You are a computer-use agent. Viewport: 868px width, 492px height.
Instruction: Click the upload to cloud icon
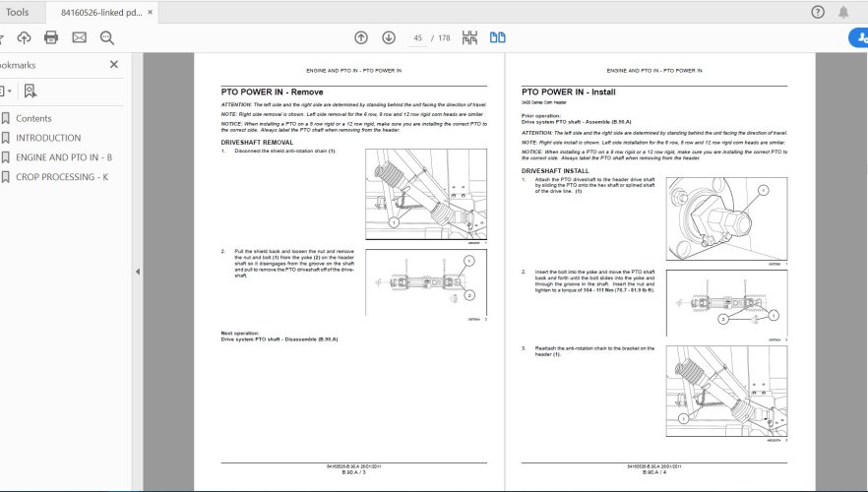click(24, 37)
